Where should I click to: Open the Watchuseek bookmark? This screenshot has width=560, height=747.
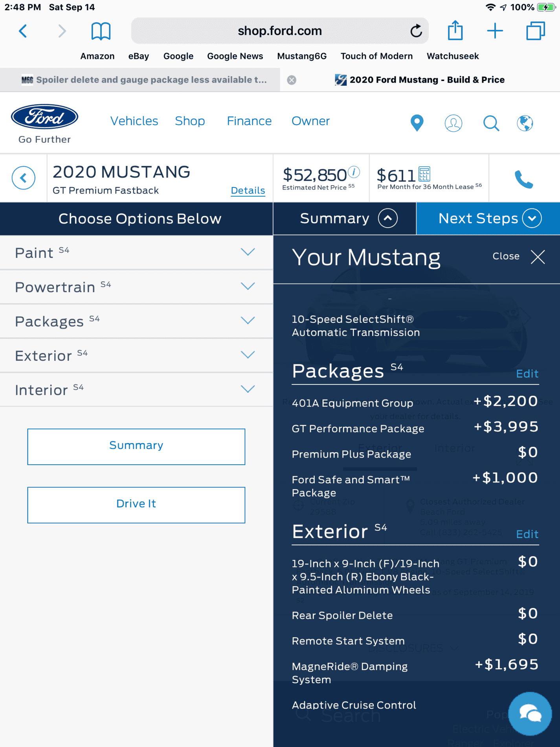point(453,56)
